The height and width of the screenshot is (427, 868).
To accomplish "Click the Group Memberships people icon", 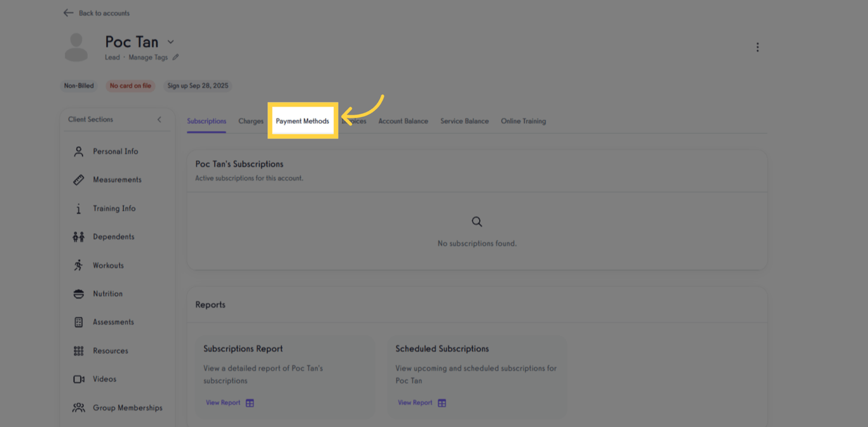I will coord(78,407).
